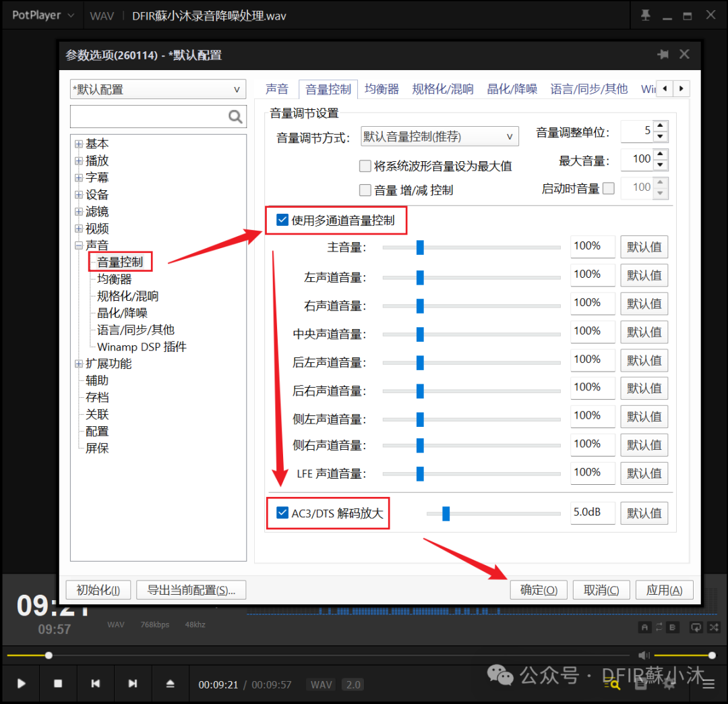Reset 主音量 with its 默认值 button
Viewport: 728px width, 704px height.
(x=644, y=247)
